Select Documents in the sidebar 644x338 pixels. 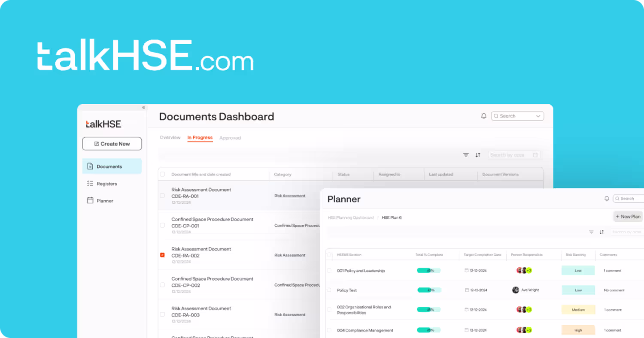[x=112, y=166]
